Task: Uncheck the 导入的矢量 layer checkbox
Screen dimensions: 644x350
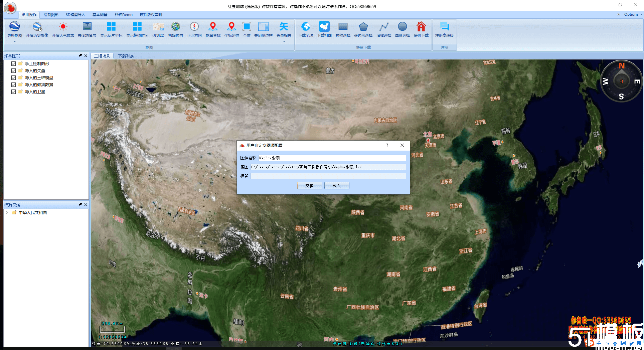Action: (x=13, y=70)
